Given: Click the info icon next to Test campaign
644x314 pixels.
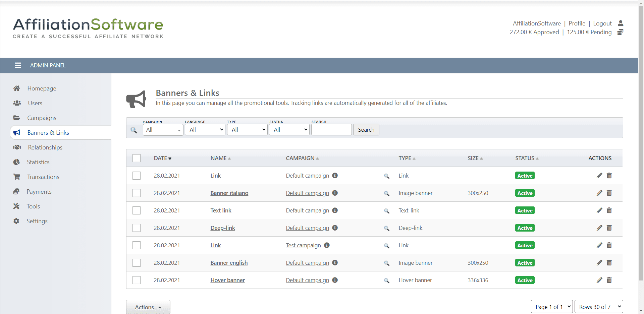Looking at the screenshot, I should 327,245.
